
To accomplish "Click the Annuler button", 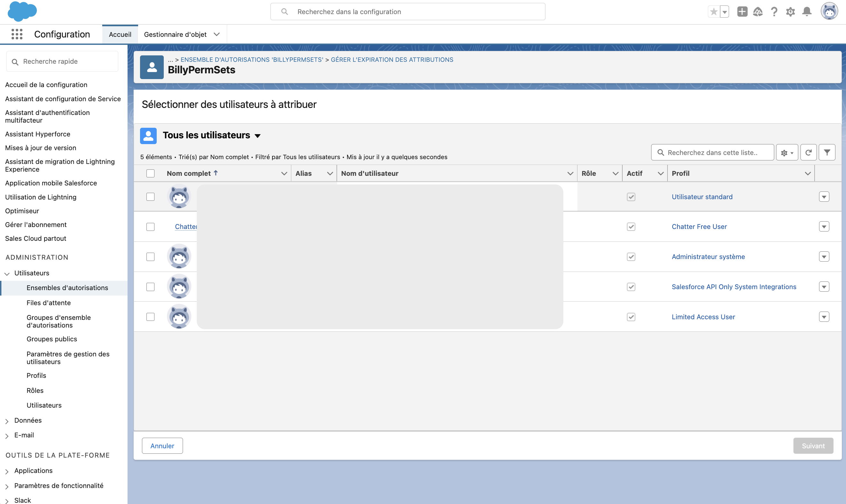I will tap(162, 446).
